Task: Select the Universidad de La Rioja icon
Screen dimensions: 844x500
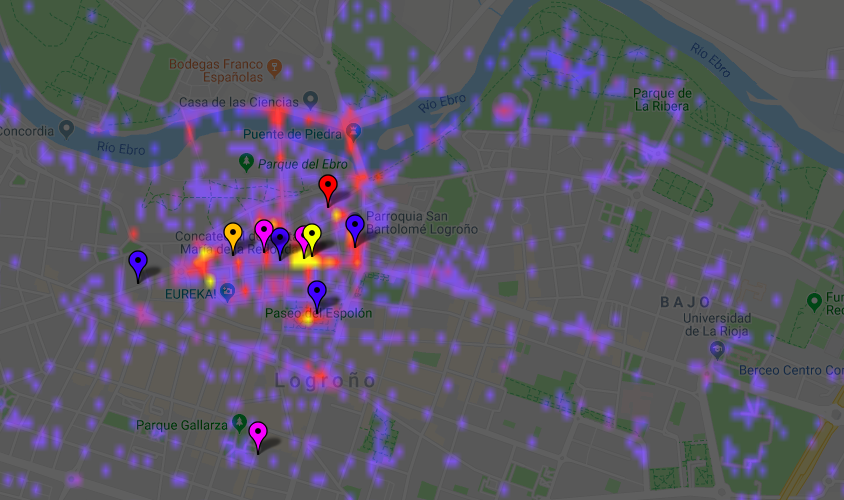Action: click(716, 349)
